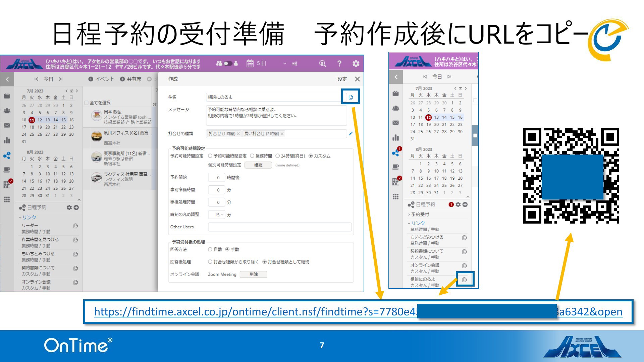
Task: Collapse mini calendar chevron, left screenshot
Action: (x=79, y=200)
